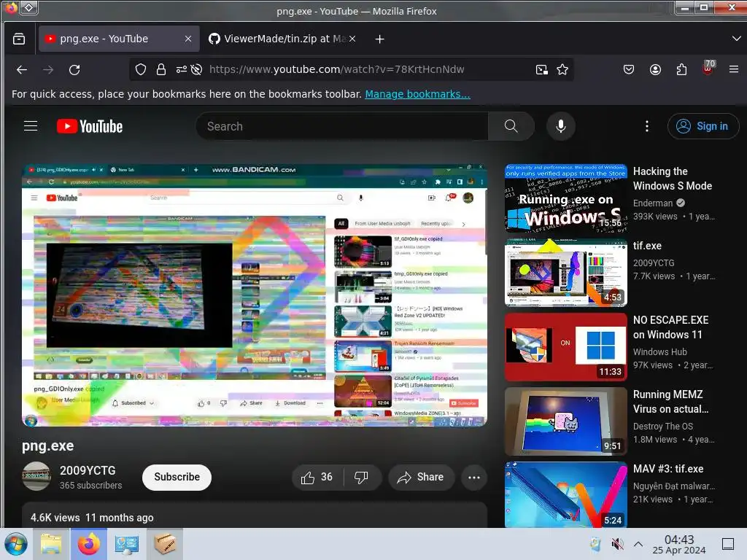747x560 pixels.
Task: Open the file manager folder taskbar icon
Action: click(x=51, y=544)
